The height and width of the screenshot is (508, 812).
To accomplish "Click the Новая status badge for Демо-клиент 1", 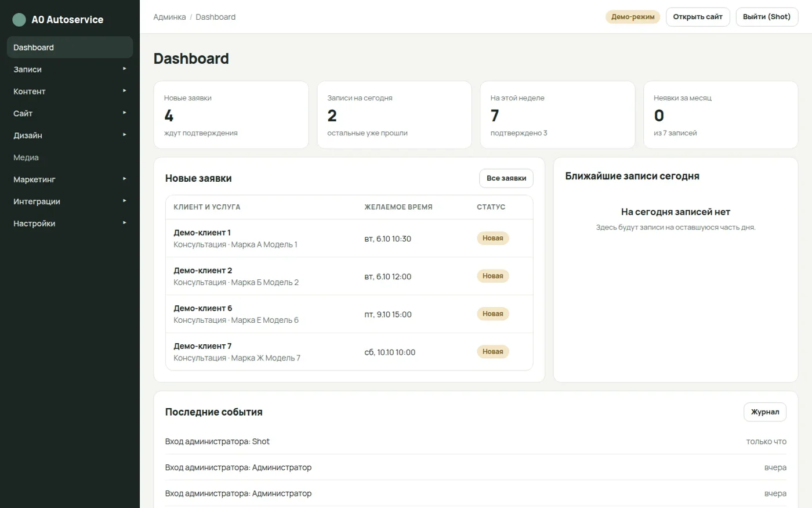I will (x=493, y=238).
